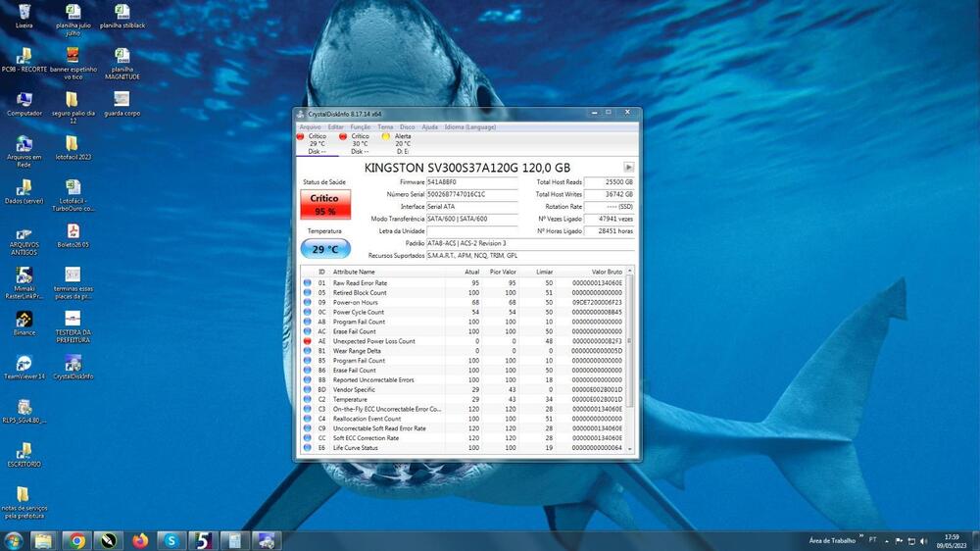Click the next disk arrow button
The width and height of the screenshot is (980, 551).
point(628,168)
